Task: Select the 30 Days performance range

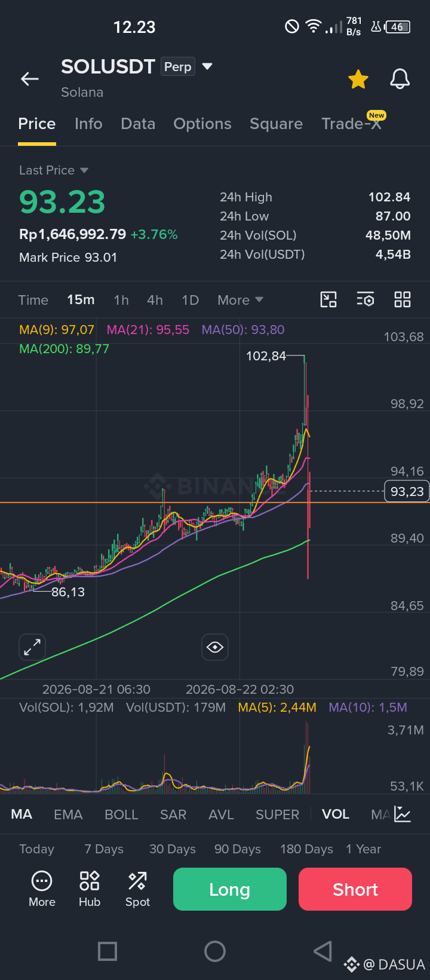Action: click(173, 849)
